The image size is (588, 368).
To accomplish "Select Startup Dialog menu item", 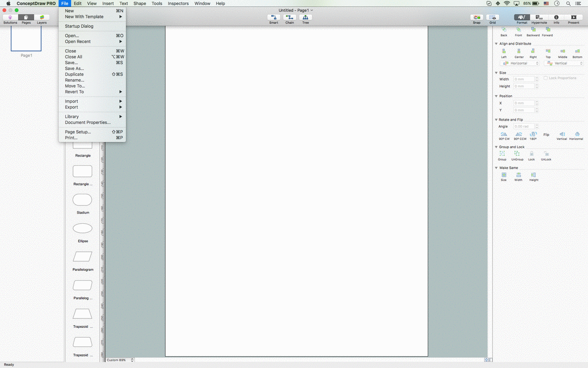I will (x=92, y=26).
